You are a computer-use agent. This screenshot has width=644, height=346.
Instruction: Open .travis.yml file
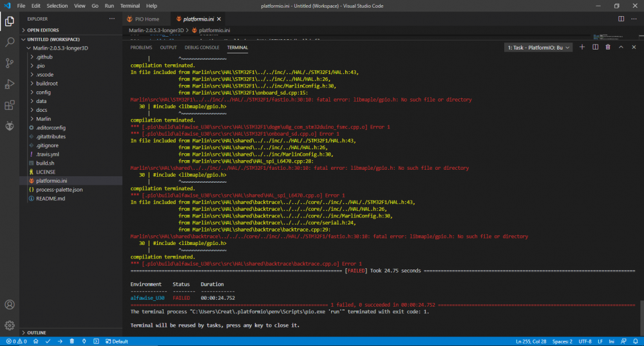(71, 154)
